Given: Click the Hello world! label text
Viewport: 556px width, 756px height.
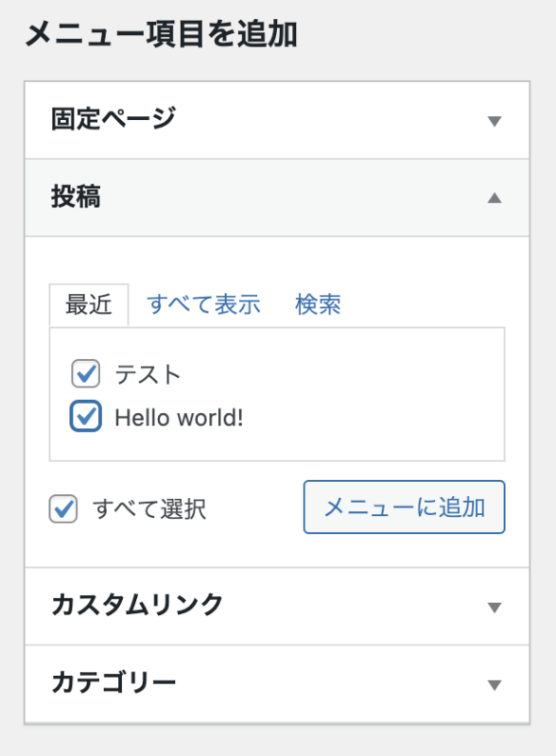Looking at the screenshot, I should pos(179,418).
